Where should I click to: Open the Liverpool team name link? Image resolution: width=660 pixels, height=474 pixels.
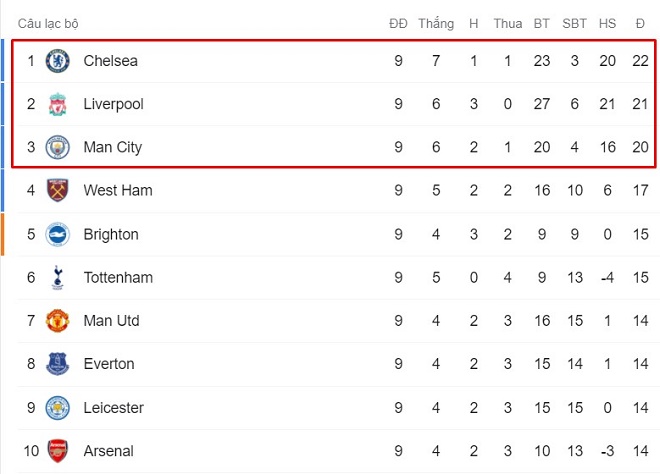pyautogui.click(x=113, y=104)
